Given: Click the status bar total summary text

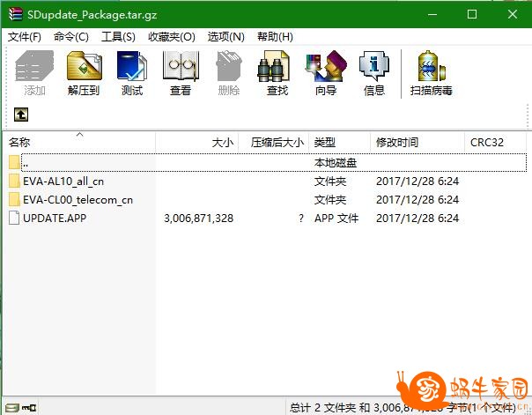Looking at the screenshot, I should point(403,407).
